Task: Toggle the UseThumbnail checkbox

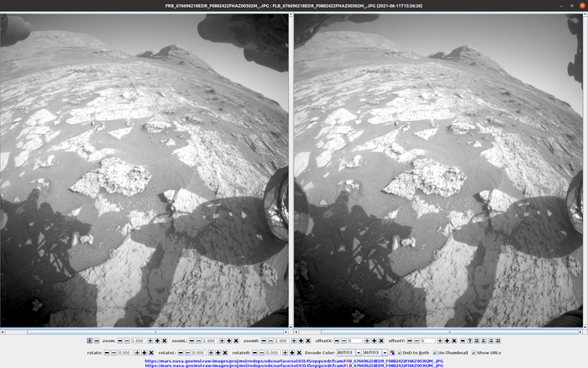Action: pyautogui.click(x=435, y=352)
